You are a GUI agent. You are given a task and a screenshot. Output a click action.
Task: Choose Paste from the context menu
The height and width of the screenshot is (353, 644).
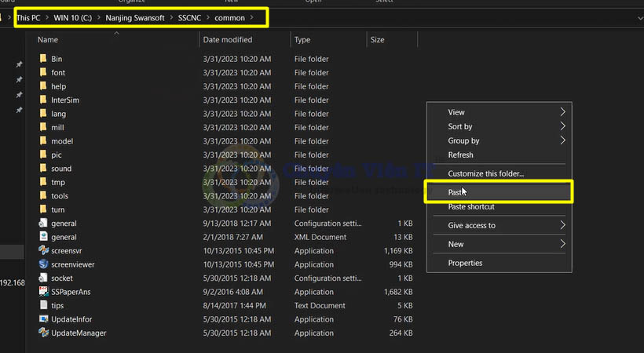click(457, 191)
